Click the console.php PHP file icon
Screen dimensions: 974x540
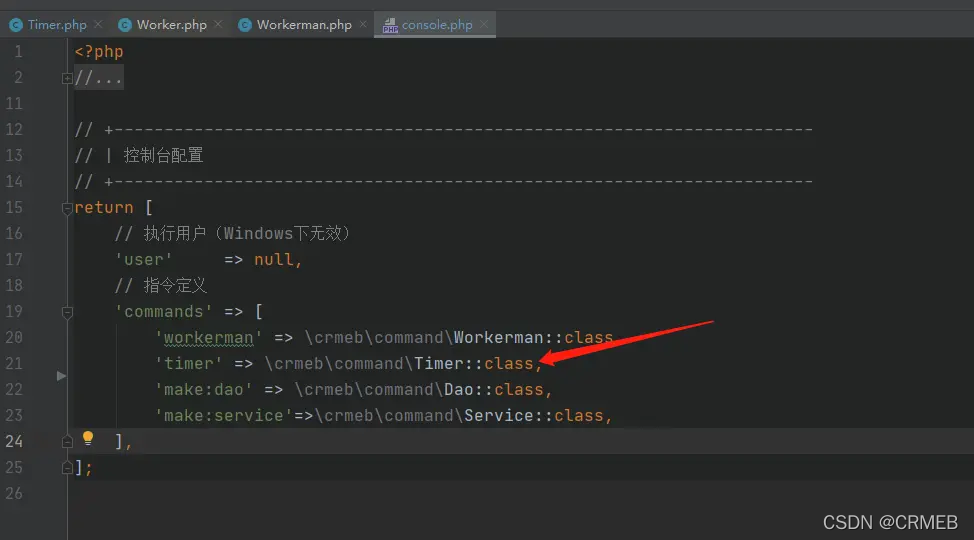[390, 25]
